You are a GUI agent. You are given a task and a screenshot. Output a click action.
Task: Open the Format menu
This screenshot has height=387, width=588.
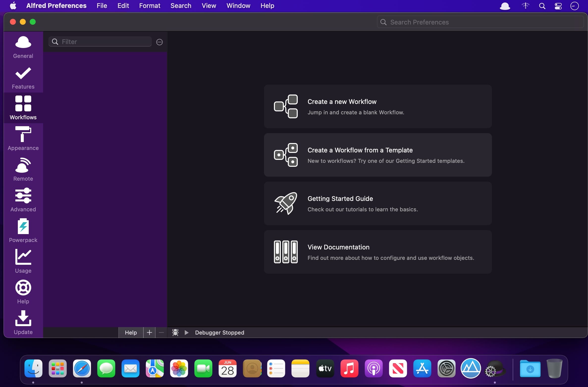tap(150, 6)
